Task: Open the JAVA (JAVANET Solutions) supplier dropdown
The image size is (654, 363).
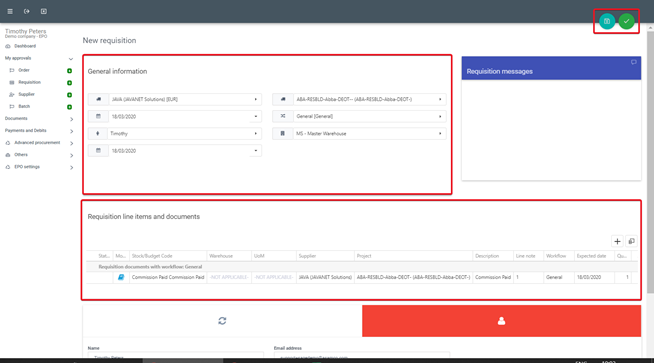Action: (175, 99)
